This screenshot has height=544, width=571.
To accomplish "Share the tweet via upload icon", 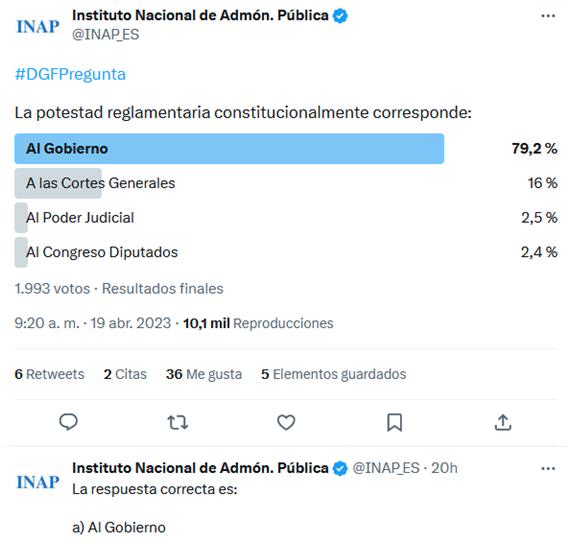I will coord(503,422).
